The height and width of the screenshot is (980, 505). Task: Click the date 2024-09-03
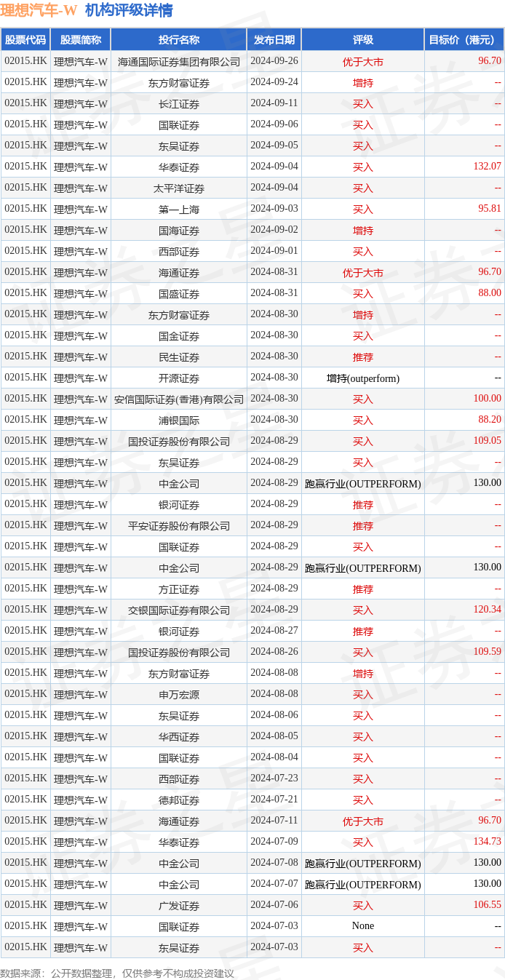[x=274, y=209]
